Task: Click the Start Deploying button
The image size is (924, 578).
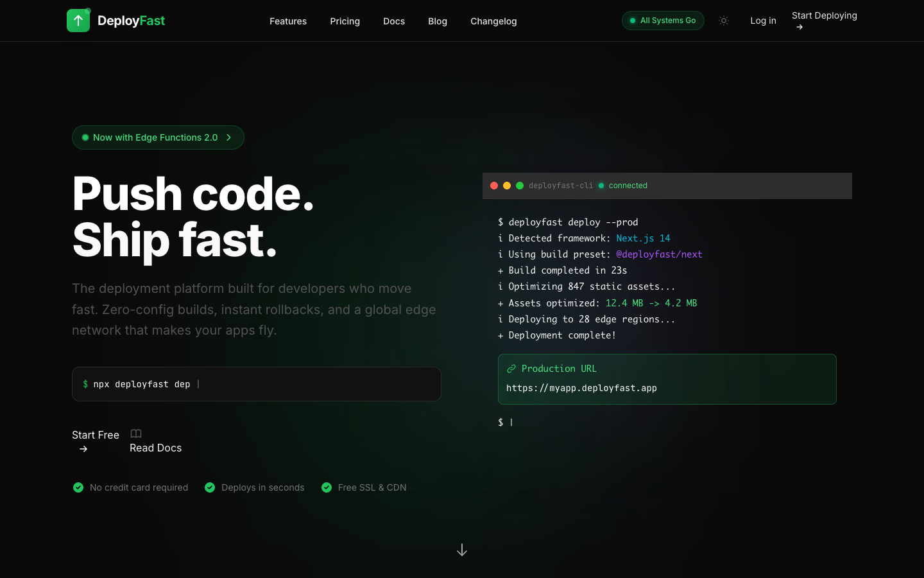Action: (x=825, y=21)
